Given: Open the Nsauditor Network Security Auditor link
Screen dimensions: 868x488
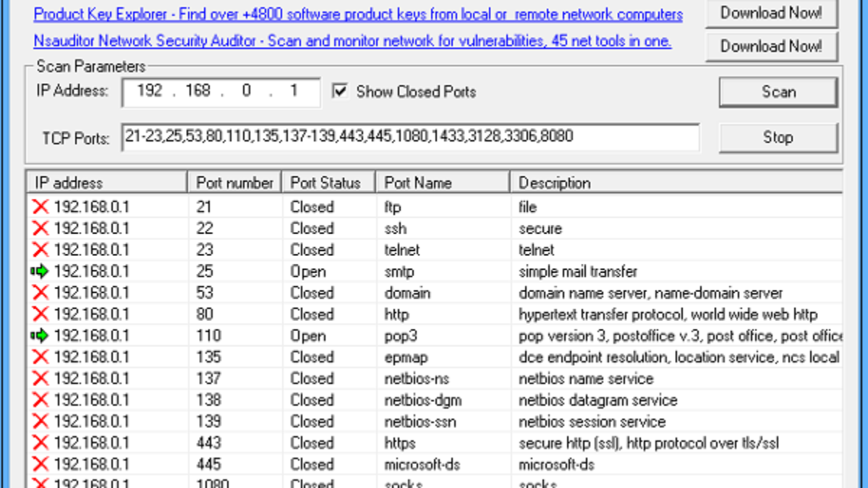Looking at the screenshot, I should pos(352,41).
